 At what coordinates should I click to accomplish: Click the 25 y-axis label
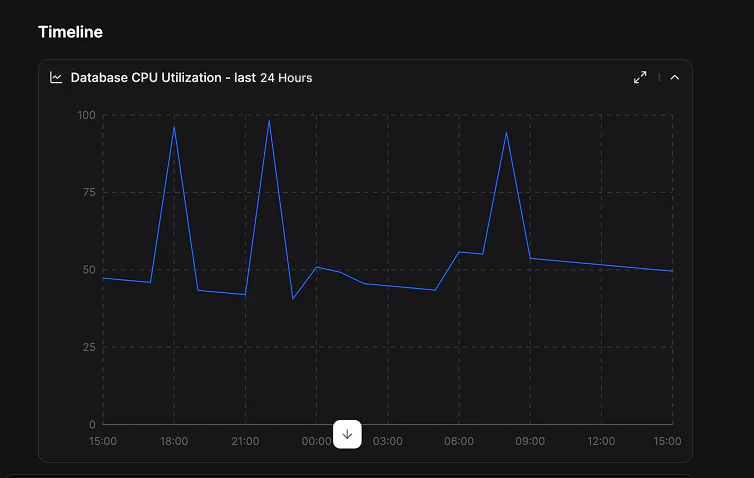(x=89, y=347)
